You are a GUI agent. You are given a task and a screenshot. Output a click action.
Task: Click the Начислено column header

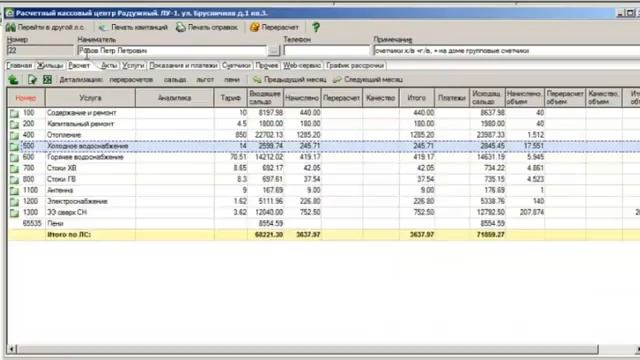(x=302, y=98)
